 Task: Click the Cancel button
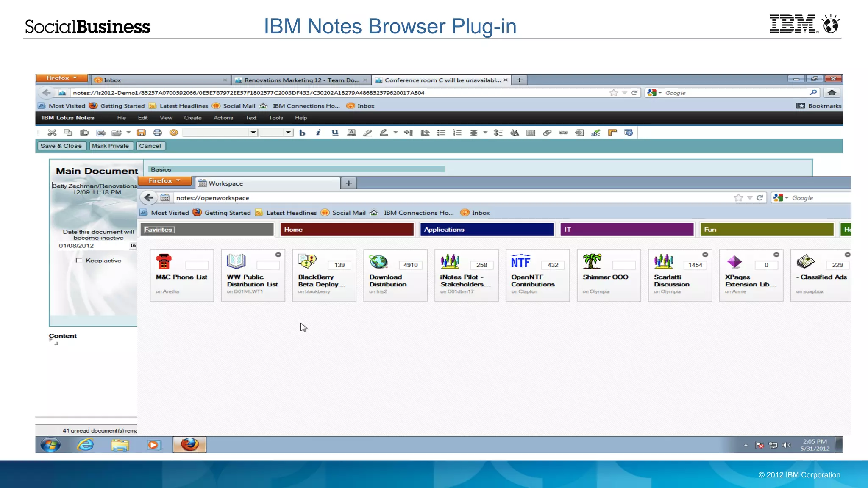tap(150, 146)
